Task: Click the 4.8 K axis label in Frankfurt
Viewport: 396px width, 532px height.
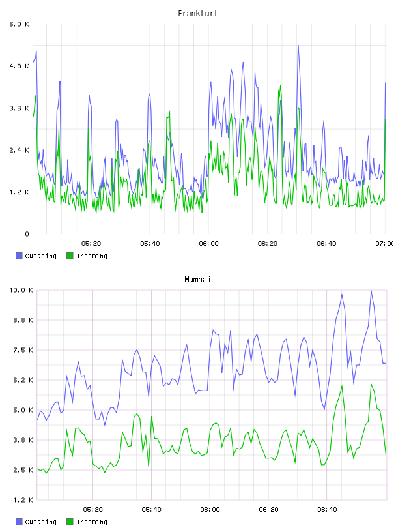Action: coord(20,66)
